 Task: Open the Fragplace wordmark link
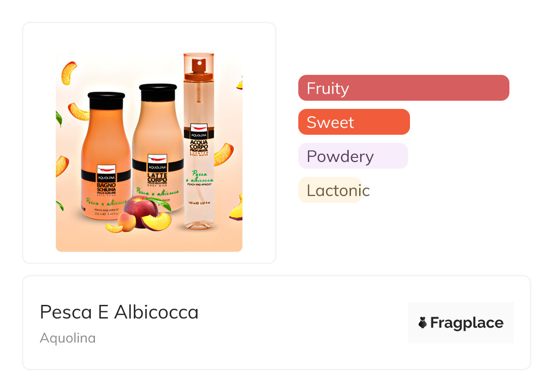[x=466, y=323]
